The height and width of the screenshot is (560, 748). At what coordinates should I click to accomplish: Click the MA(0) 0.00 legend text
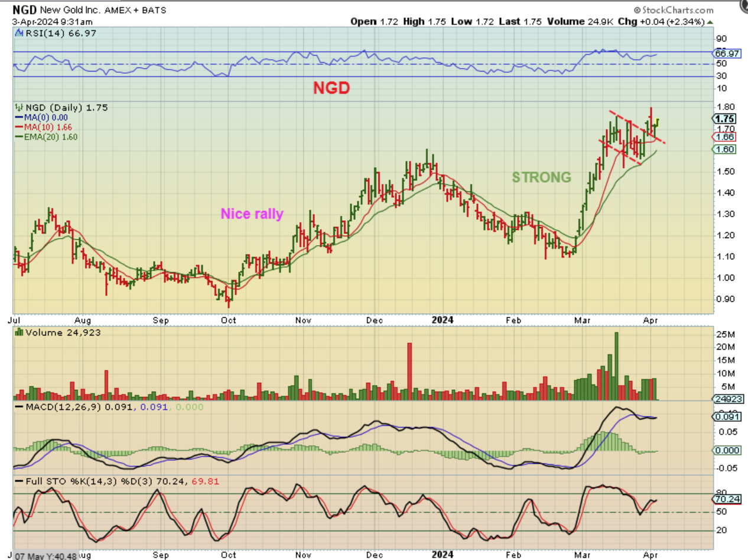point(47,117)
